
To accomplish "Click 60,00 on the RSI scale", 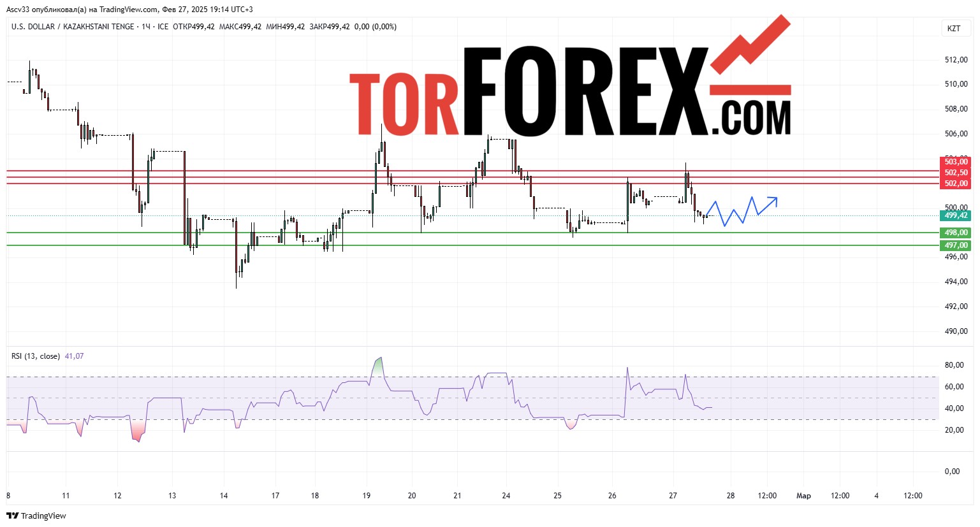I will tap(954, 387).
